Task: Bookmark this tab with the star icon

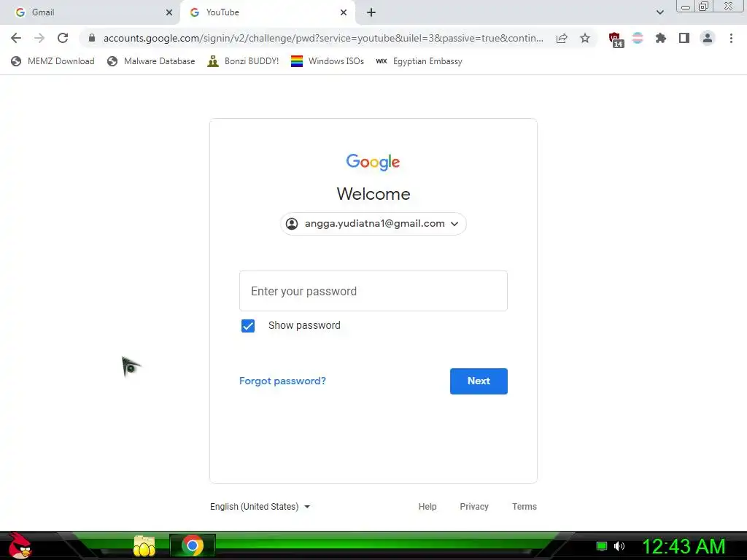Action: [585, 38]
